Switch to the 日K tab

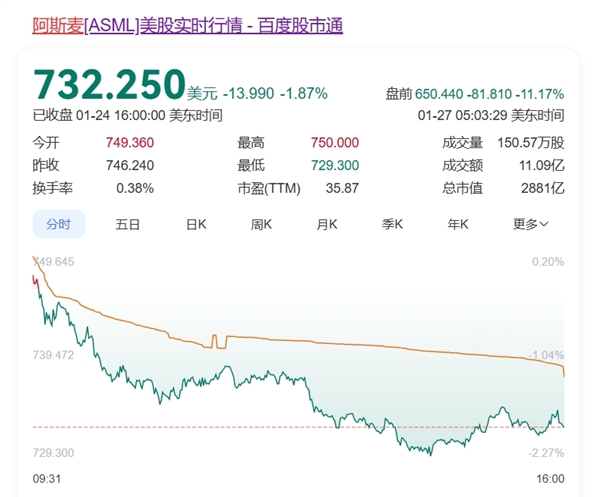196,224
